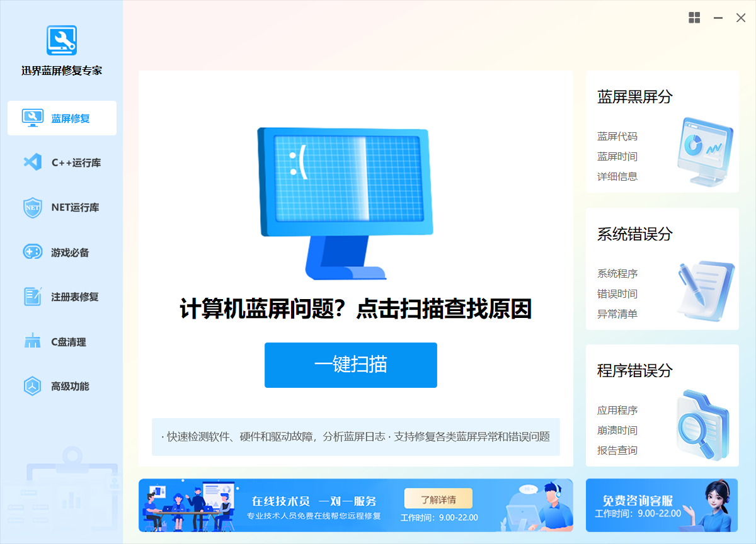Open the 蓝屏黑屏分 card heading

pyautogui.click(x=635, y=97)
